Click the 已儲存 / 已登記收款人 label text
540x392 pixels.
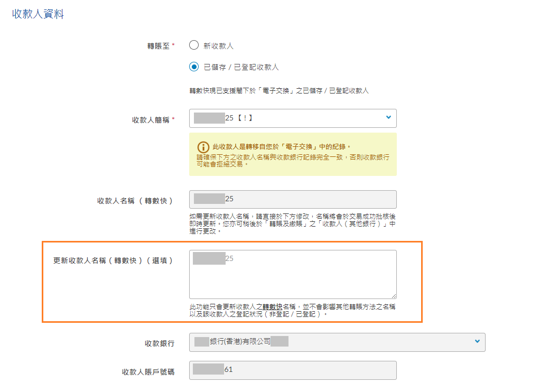pos(241,68)
